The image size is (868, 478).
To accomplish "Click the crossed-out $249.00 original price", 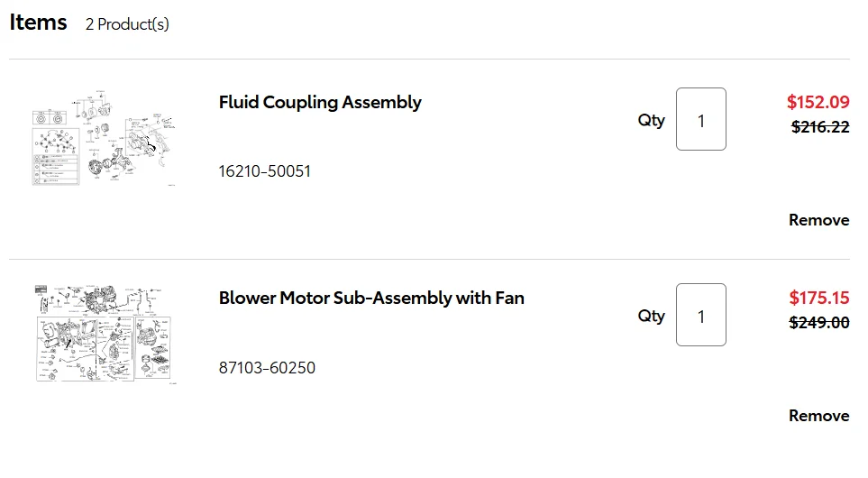I will 818,322.
